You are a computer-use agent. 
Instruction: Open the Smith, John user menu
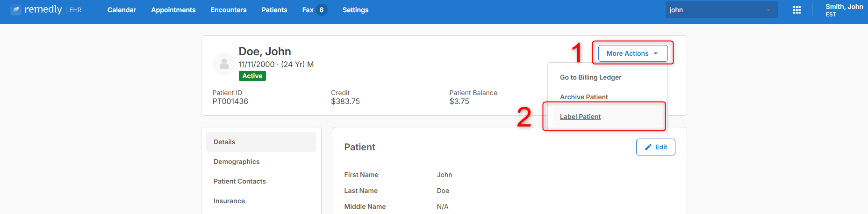point(844,10)
